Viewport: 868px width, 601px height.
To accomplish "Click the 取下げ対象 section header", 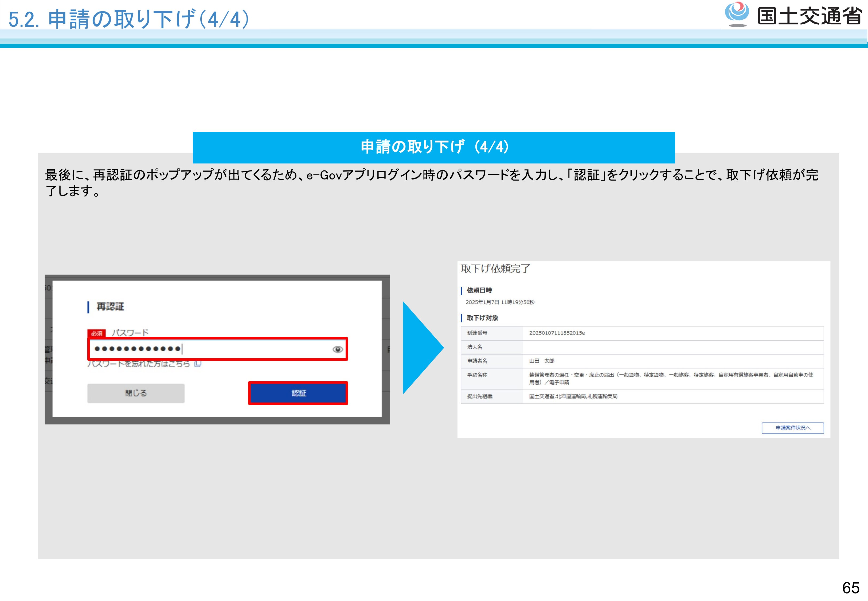I will coord(482,318).
